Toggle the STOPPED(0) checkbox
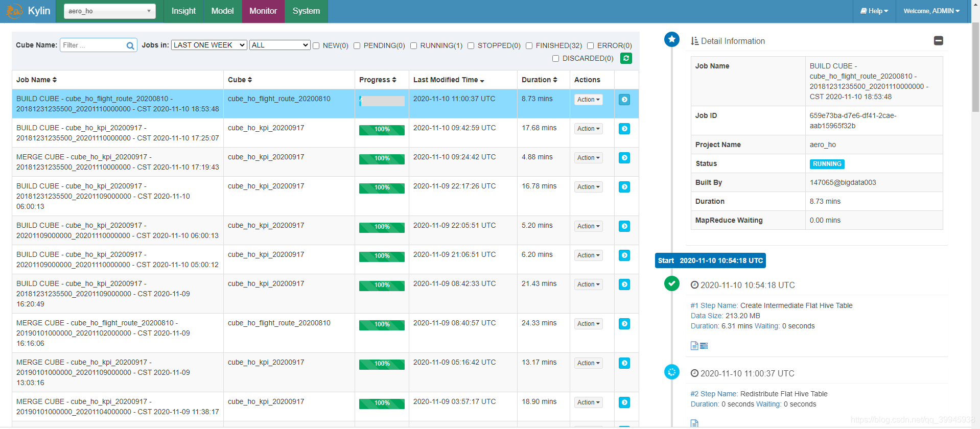The image size is (980, 429). point(471,45)
